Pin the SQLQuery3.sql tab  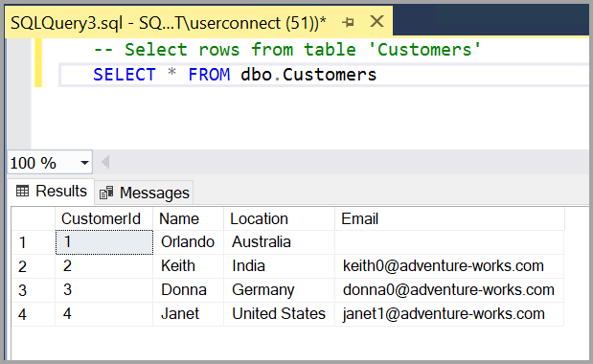tap(348, 23)
